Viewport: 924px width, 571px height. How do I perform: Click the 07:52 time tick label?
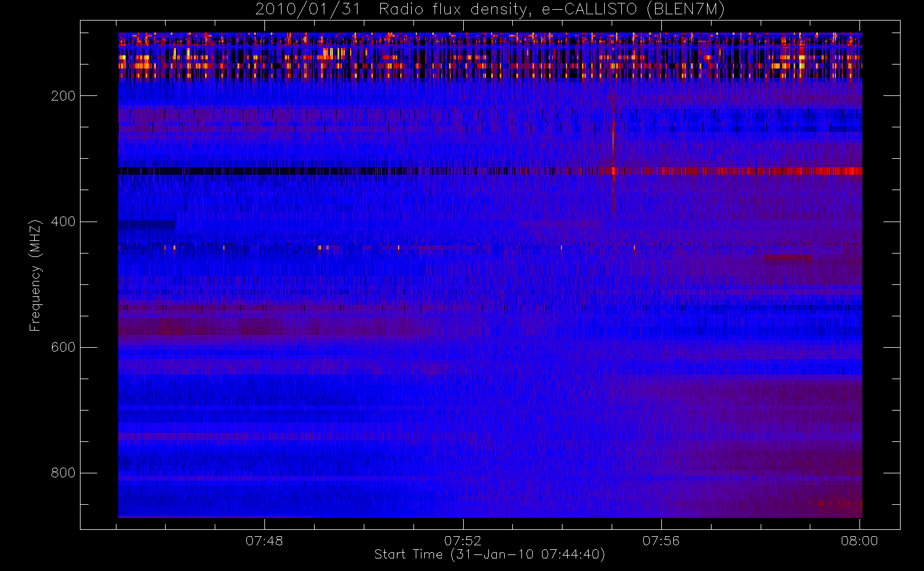(x=463, y=541)
